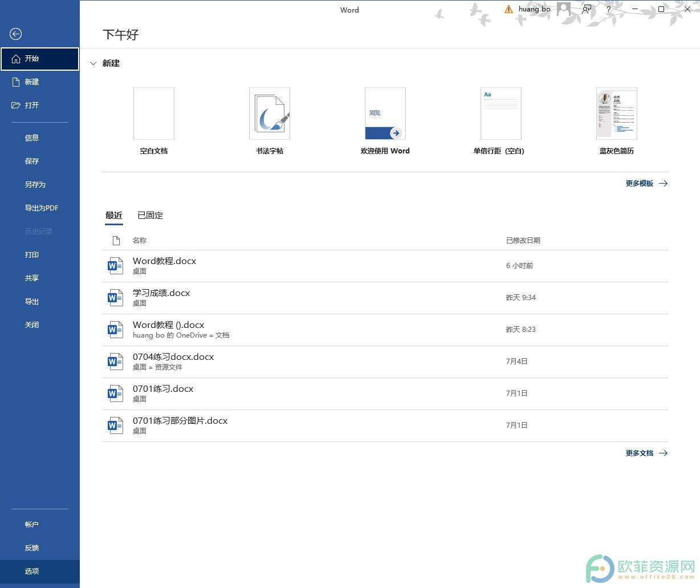700x588 pixels.
Task: Minimize the Word window
Action: [635, 9]
